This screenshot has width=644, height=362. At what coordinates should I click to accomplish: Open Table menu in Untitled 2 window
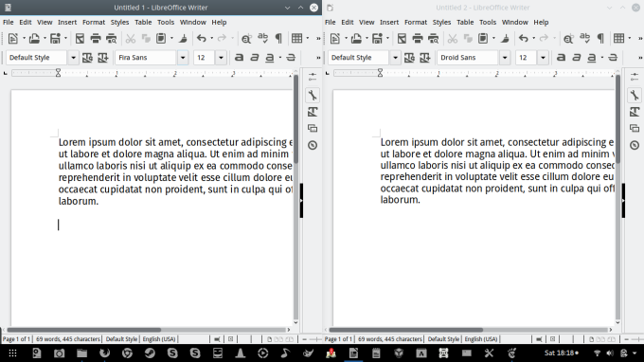(465, 22)
